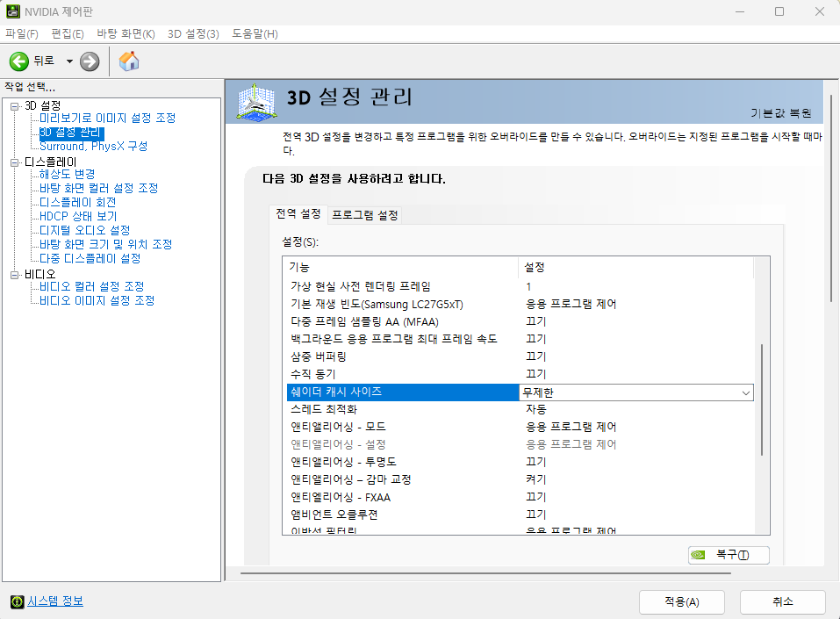This screenshot has width=840, height=619.
Task: Open 디스플레이 회전 page
Action: point(77,202)
